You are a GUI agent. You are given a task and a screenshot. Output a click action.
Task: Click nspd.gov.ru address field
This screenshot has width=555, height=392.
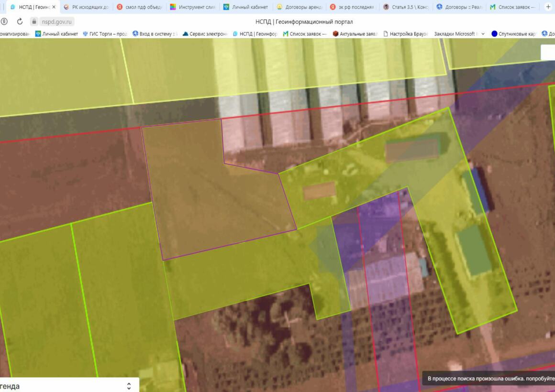pyautogui.click(x=57, y=22)
